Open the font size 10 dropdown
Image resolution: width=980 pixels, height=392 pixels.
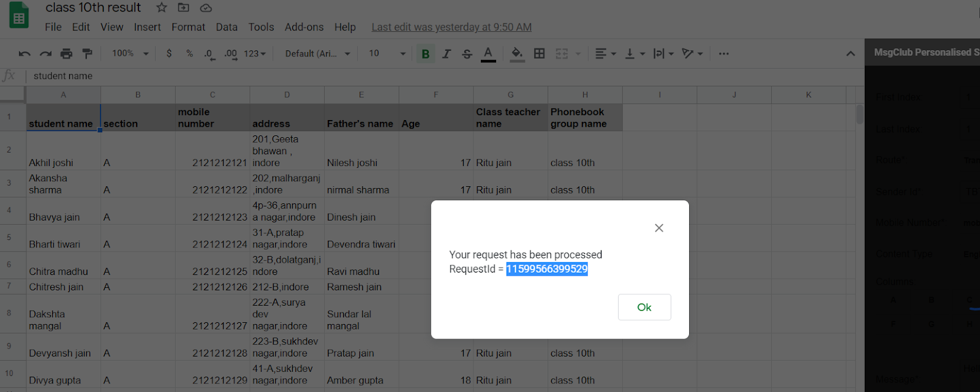click(x=387, y=54)
